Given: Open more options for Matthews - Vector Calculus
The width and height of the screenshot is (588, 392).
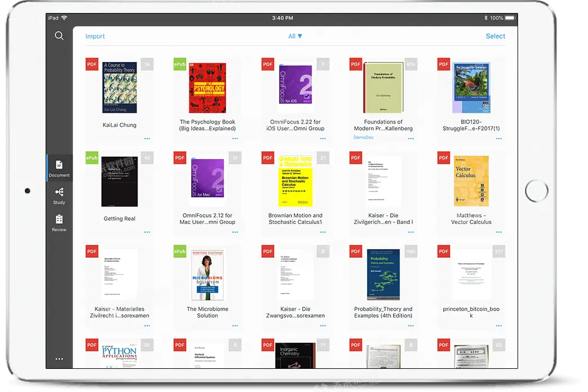Looking at the screenshot, I should [499, 232].
